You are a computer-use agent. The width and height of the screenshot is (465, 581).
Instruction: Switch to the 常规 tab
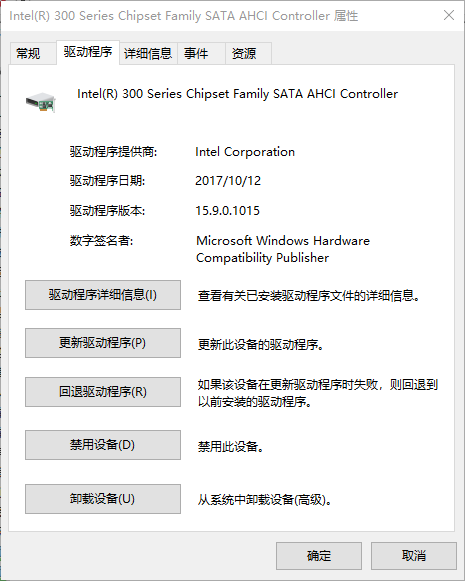pos(29,54)
